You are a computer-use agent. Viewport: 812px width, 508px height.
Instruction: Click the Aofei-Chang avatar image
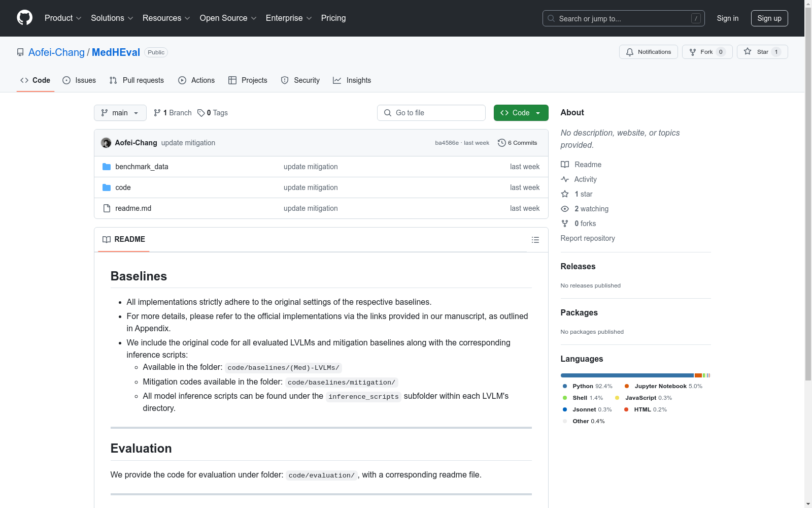[x=106, y=143]
